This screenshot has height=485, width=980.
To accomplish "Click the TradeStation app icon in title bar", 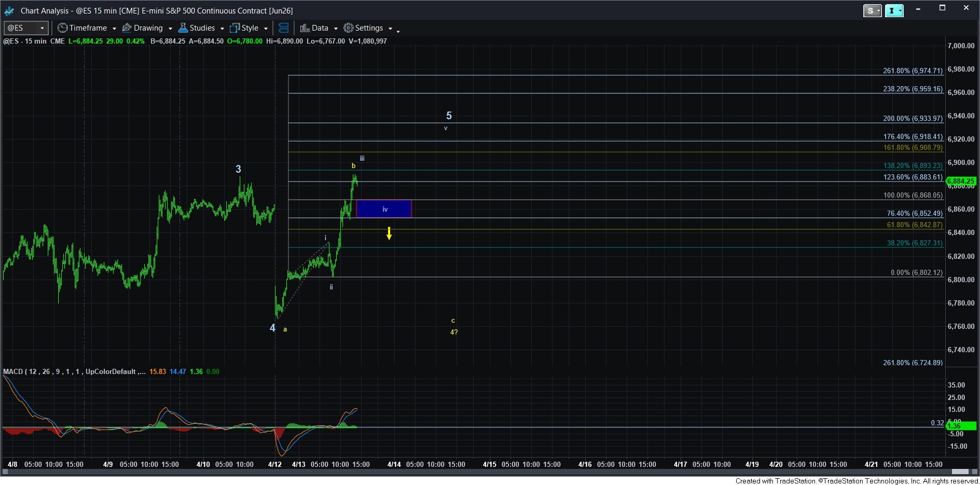I will 9,10.
